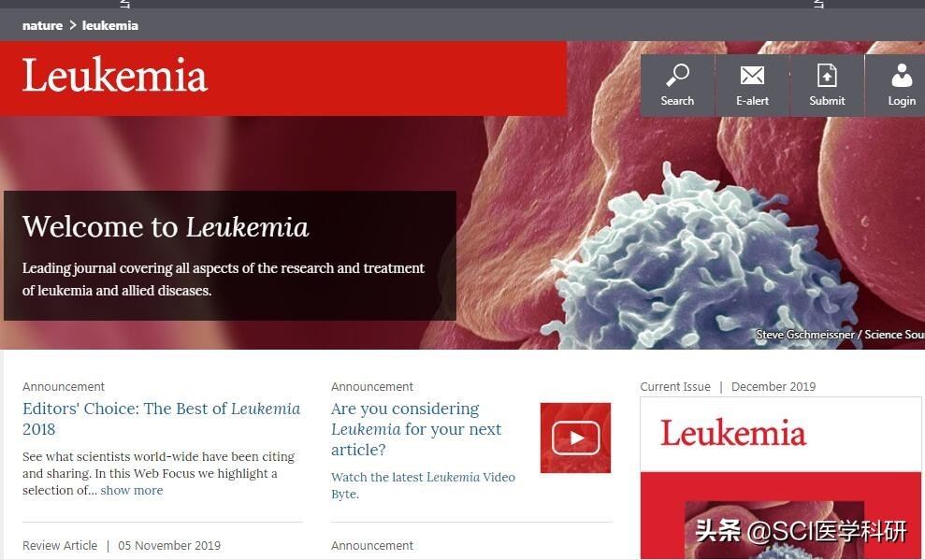
Task: Go to nature in the breadcrumb
Action: coord(42,25)
